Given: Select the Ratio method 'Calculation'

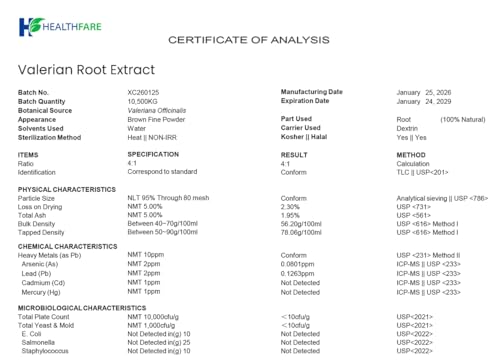Looking at the screenshot, I should coord(413,164).
